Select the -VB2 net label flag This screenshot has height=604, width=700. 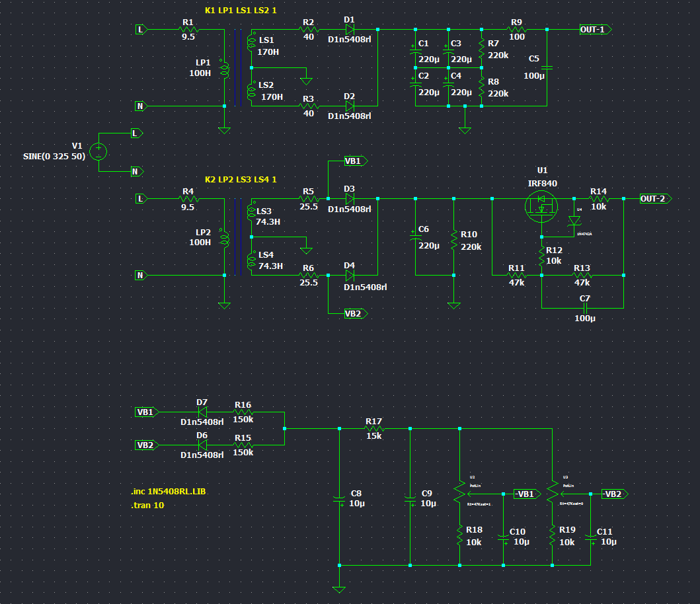coord(613,494)
